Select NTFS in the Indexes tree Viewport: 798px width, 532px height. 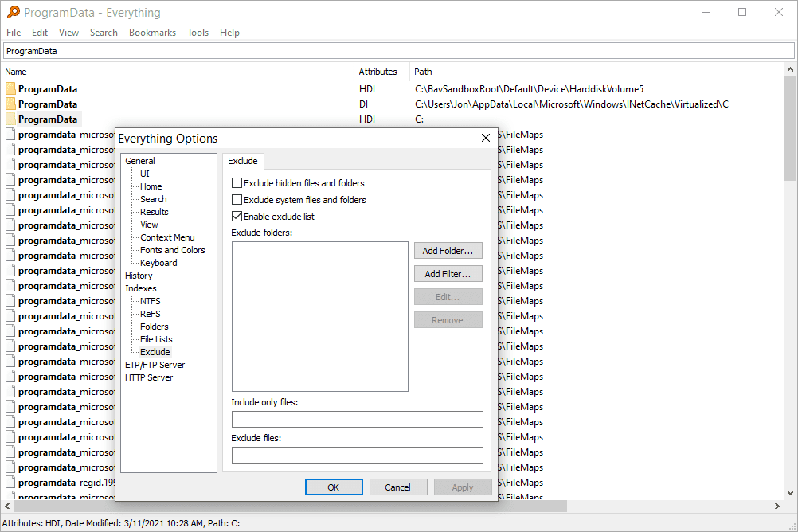pos(150,301)
